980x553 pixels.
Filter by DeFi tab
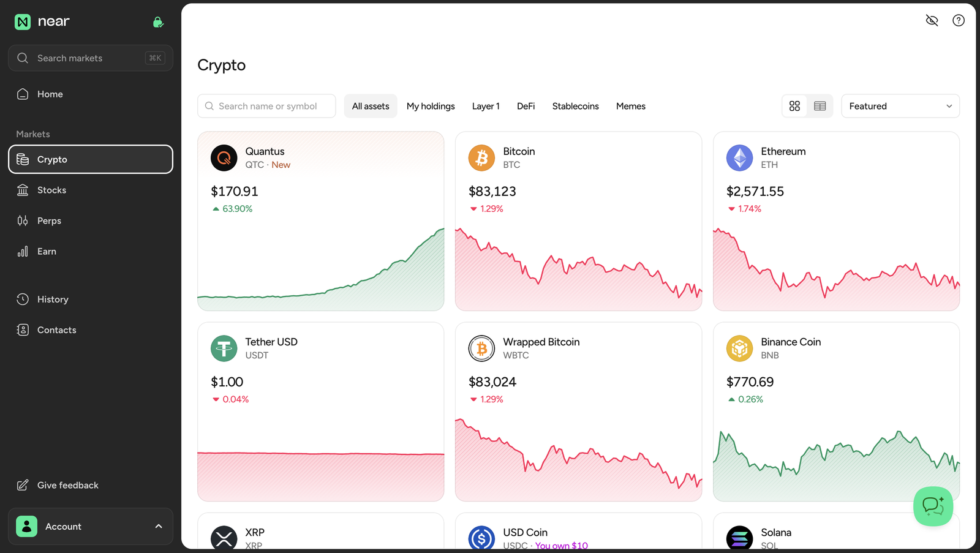526,106
